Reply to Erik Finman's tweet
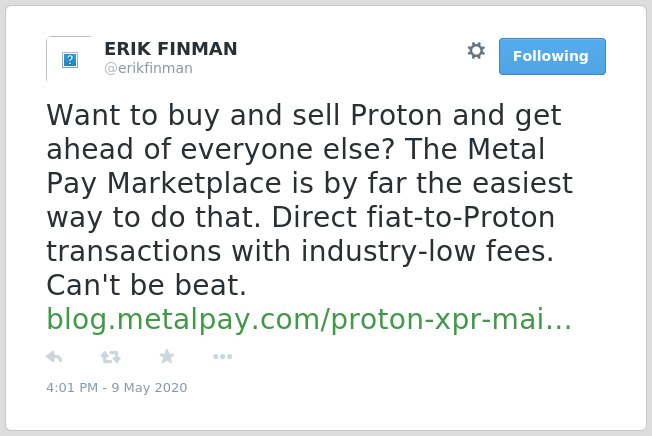This screenshot has width=652, height=436. pos(54,357)
